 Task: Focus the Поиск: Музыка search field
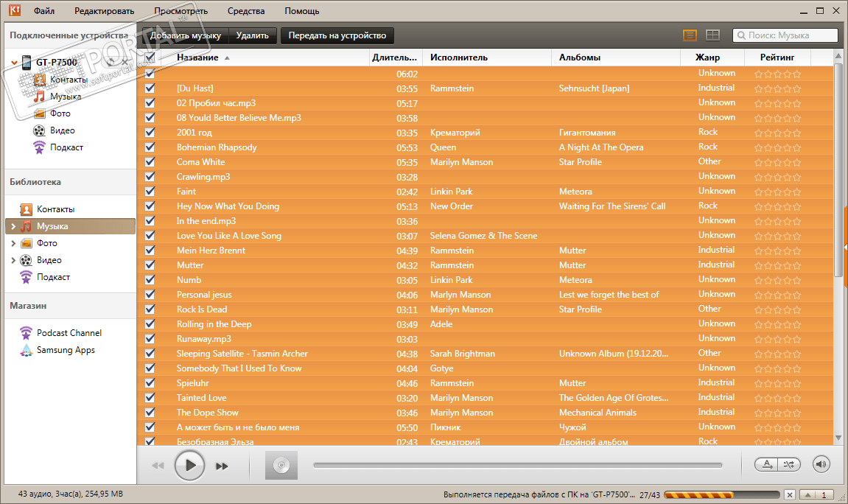pos(785,35)
